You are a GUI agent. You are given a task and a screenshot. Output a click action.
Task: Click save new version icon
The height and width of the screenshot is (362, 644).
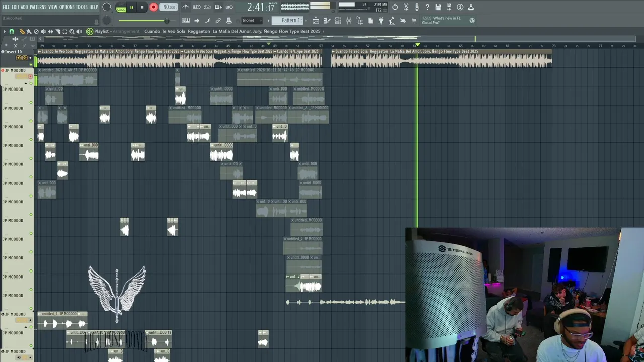click(449, 7)
